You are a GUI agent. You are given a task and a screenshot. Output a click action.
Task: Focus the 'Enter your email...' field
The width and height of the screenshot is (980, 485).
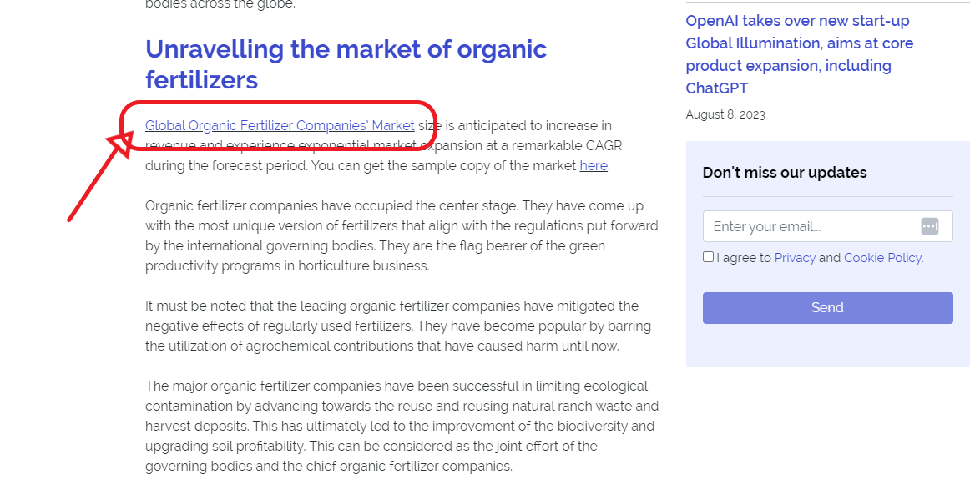[x=827, y=226]
